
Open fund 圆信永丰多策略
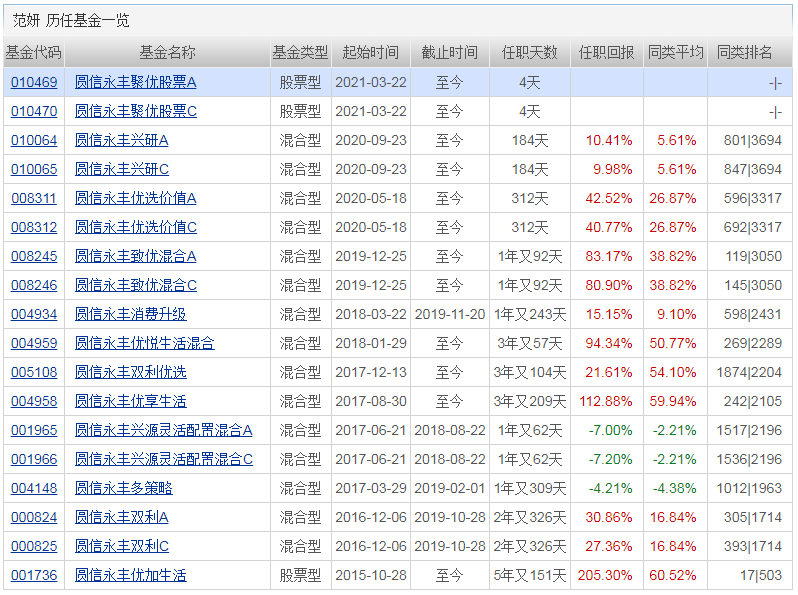pyautogui.click(x=124, y=489)
